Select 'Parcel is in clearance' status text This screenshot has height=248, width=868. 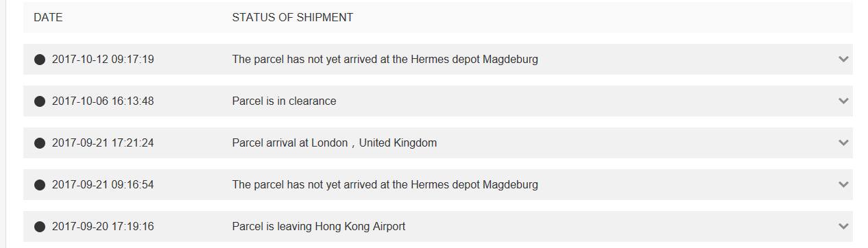tap(284, 101)
